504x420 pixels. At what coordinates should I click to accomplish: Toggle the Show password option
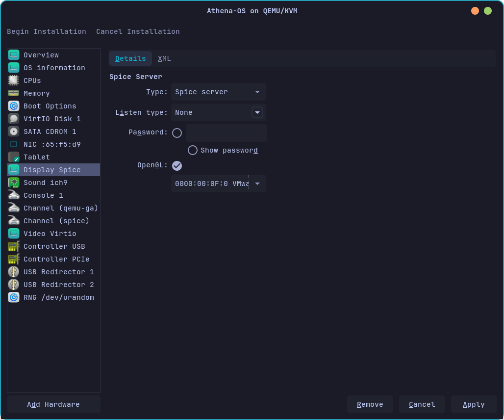192,150
